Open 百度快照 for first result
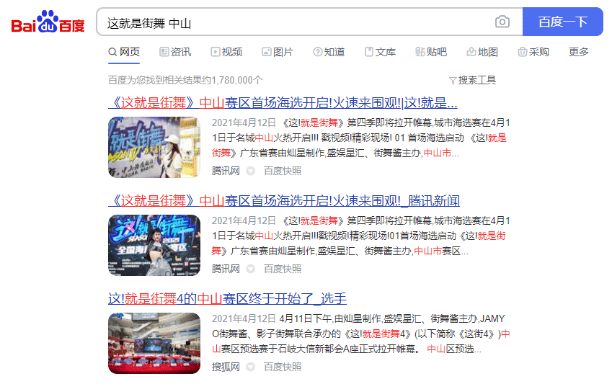 tap(283, 171)
